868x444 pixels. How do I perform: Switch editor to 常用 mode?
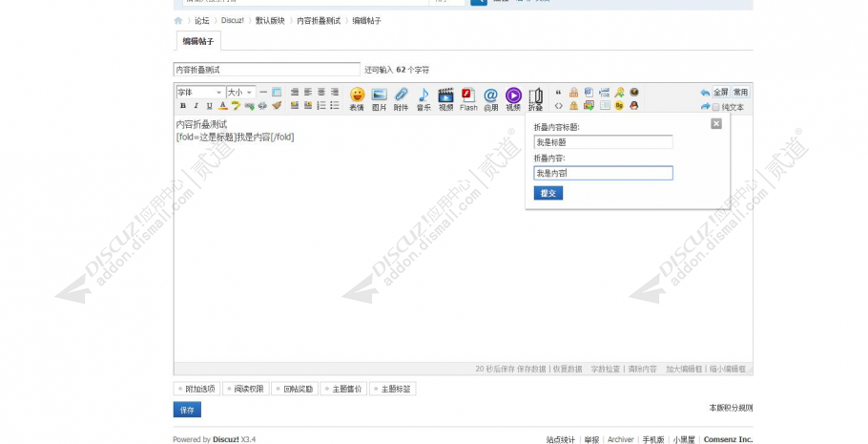[741, 92]
